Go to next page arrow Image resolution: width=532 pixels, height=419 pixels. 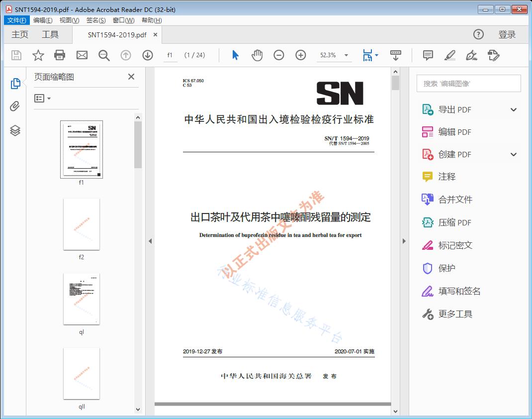click(148, 55)
